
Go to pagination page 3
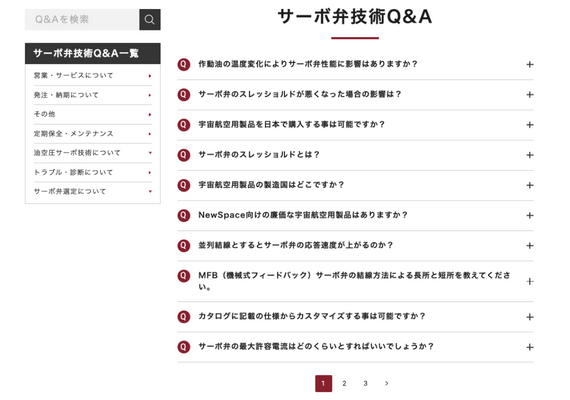[365, 383]
